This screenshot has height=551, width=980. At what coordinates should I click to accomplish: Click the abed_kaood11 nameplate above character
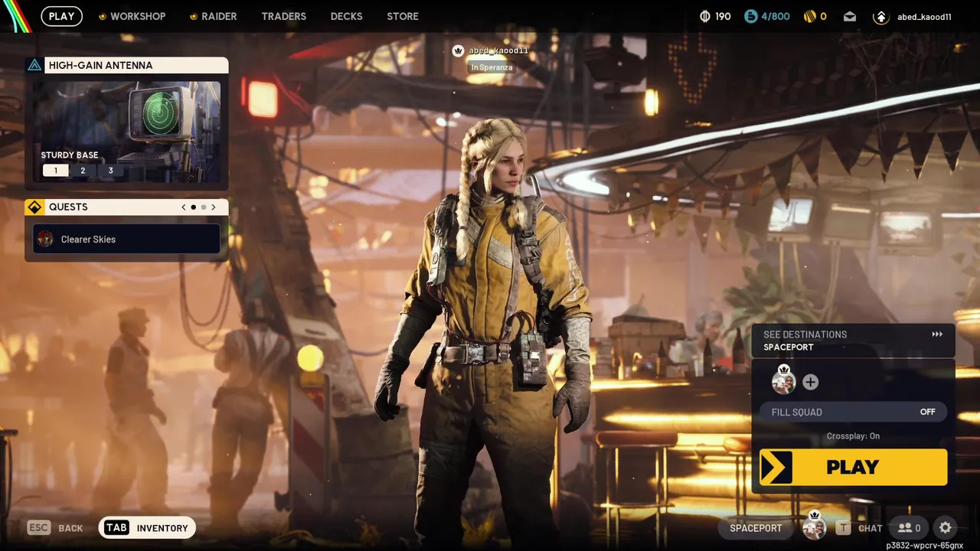pos(498,51)
